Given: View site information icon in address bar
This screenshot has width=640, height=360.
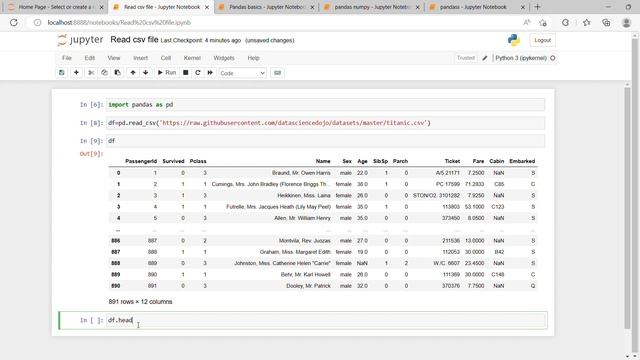Looking at the screenshot, I should (37, 22).
